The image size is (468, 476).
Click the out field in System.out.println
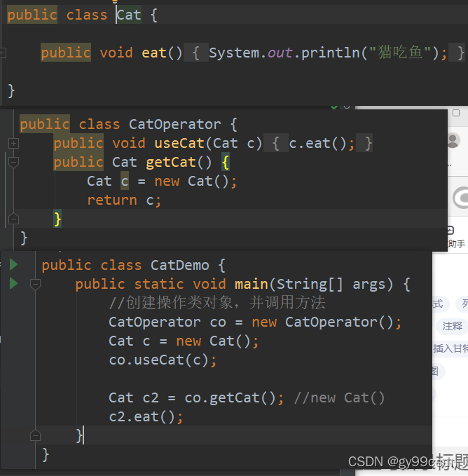(280, 53)
